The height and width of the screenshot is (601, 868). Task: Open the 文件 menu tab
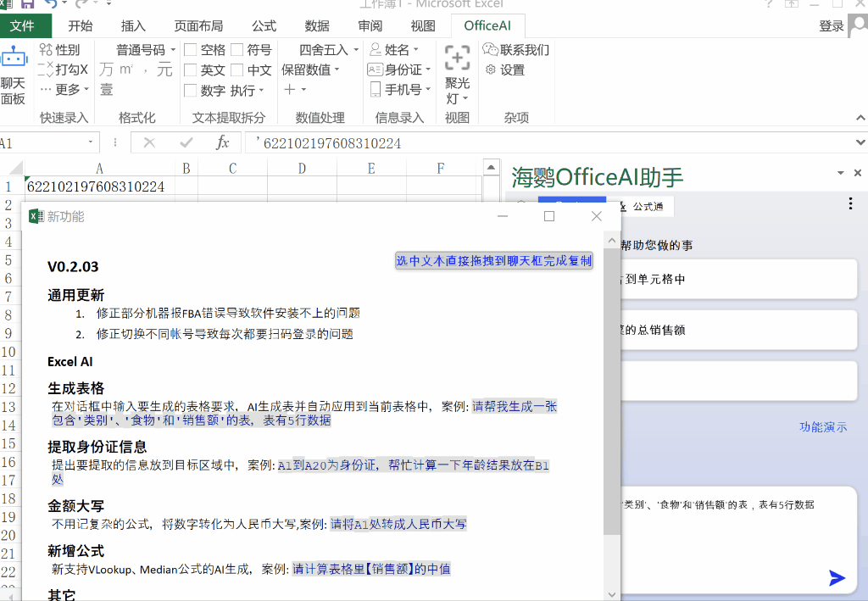coord(22,25)
